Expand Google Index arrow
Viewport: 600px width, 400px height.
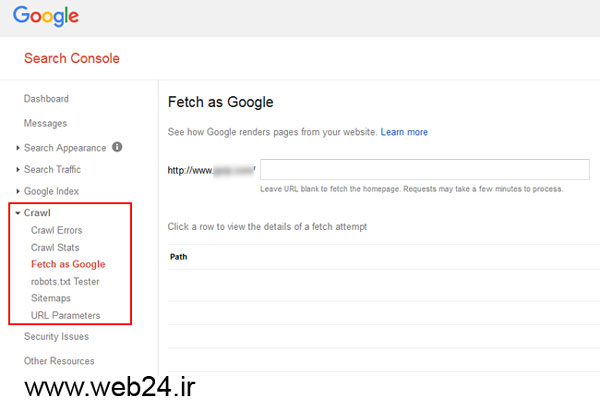(x=18, y=191)
